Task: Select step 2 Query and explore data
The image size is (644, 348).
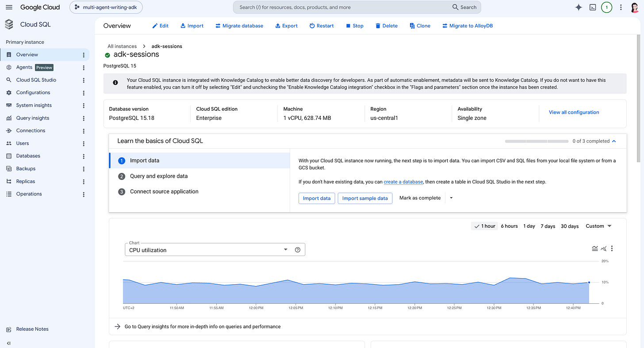Action: [199, 176]
